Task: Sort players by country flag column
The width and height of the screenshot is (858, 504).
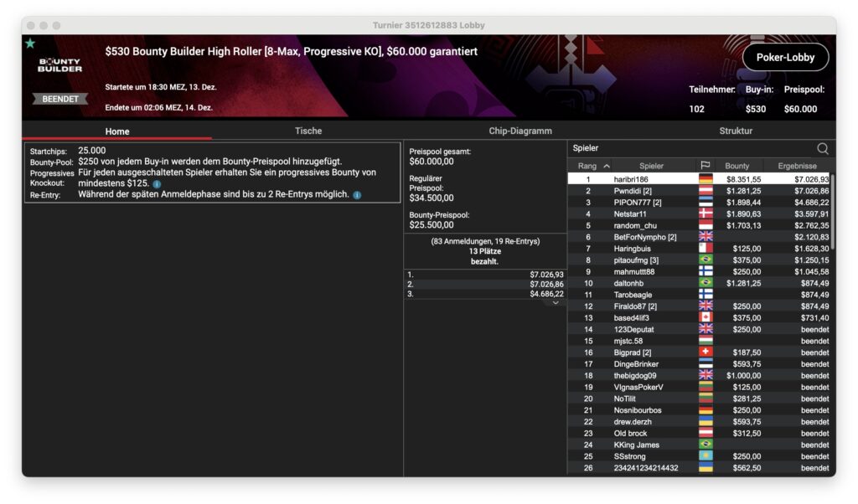Action: 705,166
